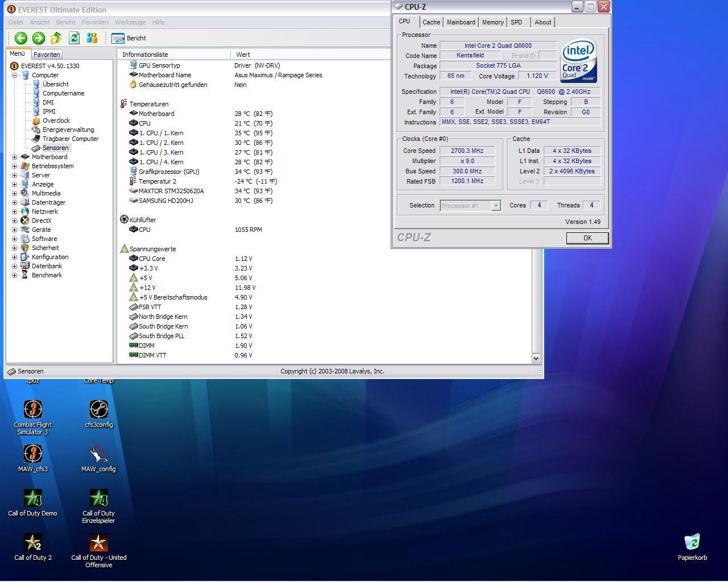Select the North Bridge Kern voltage row
The image size is (728, 582).
coord(191,317)
